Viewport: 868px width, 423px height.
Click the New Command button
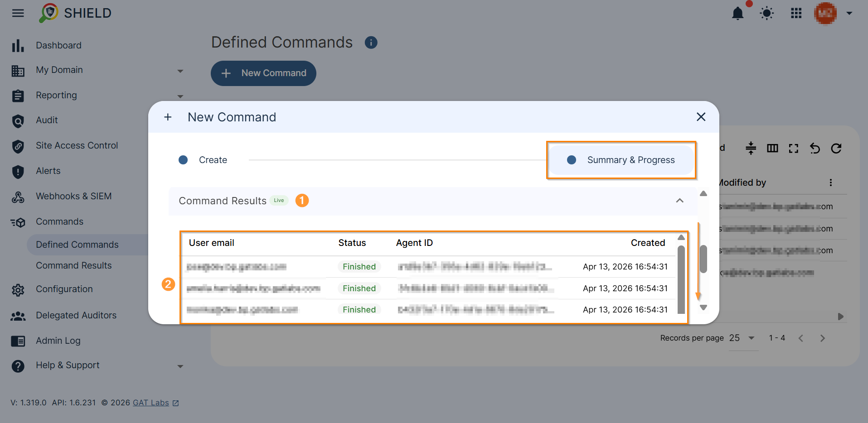click(x=263, y=73)
